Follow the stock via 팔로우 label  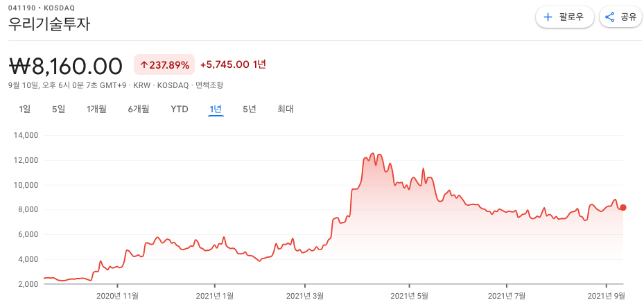pos(571,17)
